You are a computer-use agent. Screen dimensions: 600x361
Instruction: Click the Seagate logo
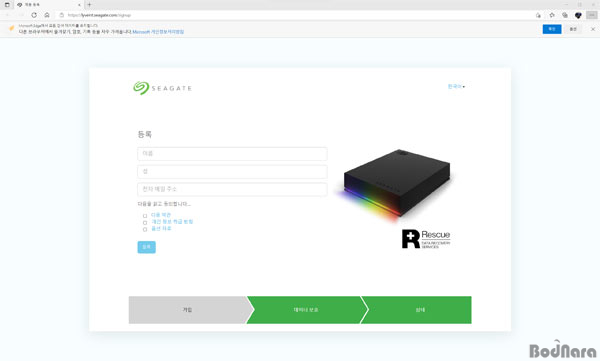(x=162, y=88)
